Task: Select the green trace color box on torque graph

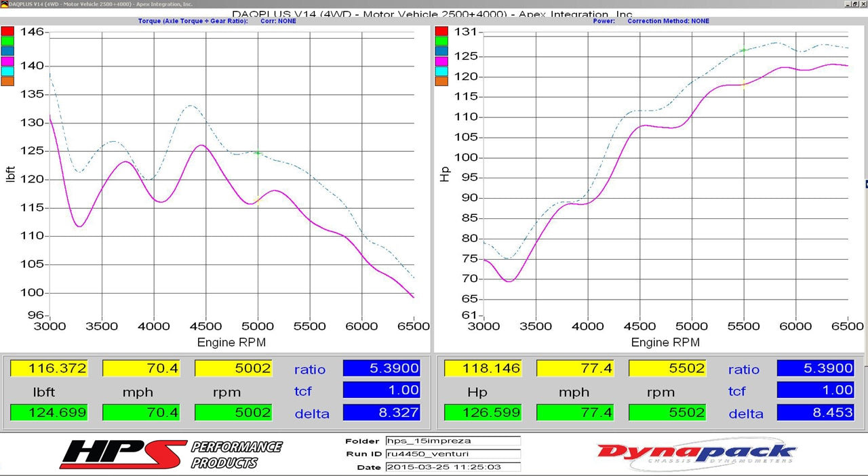Action: pos(7,41)
